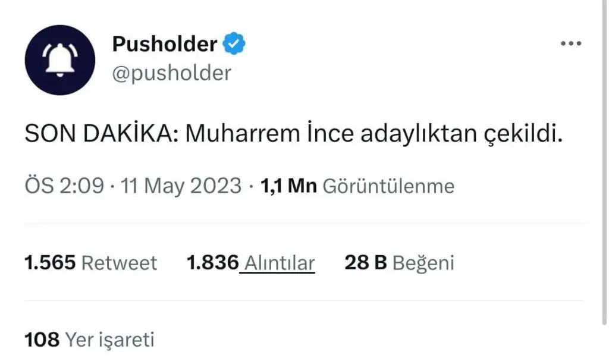The height and width of the screenshot is (364, 609).
Task: Click the 28 B likes number
Action: tap(366, 262)
